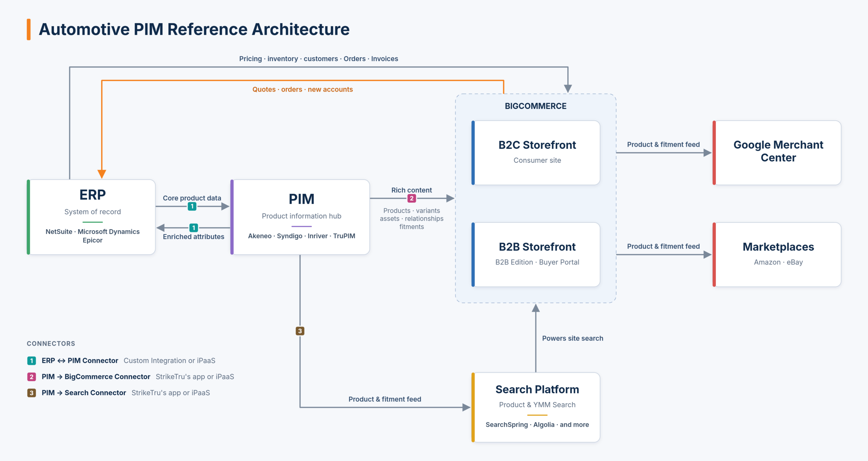Click legend badge 1 beside ERP ↔ PIM Connector

click(32, 361)
